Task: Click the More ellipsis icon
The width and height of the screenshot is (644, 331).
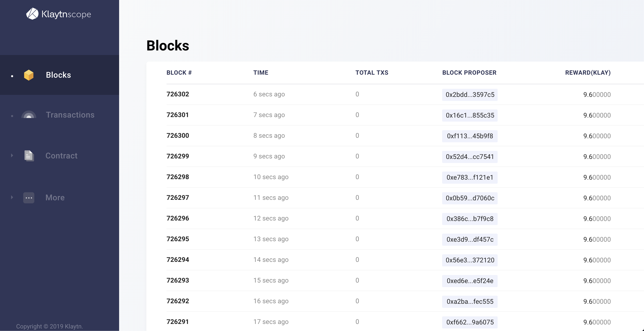Action: tap(29, 198)
